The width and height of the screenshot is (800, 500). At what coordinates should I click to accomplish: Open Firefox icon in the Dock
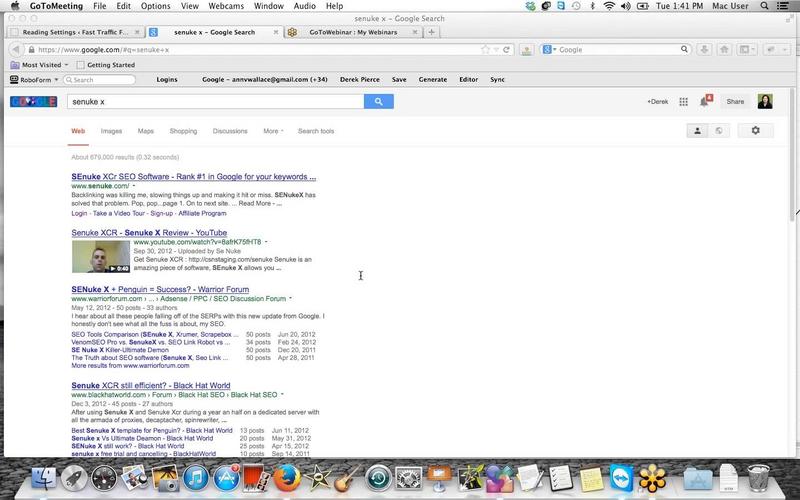pos(287,479)
